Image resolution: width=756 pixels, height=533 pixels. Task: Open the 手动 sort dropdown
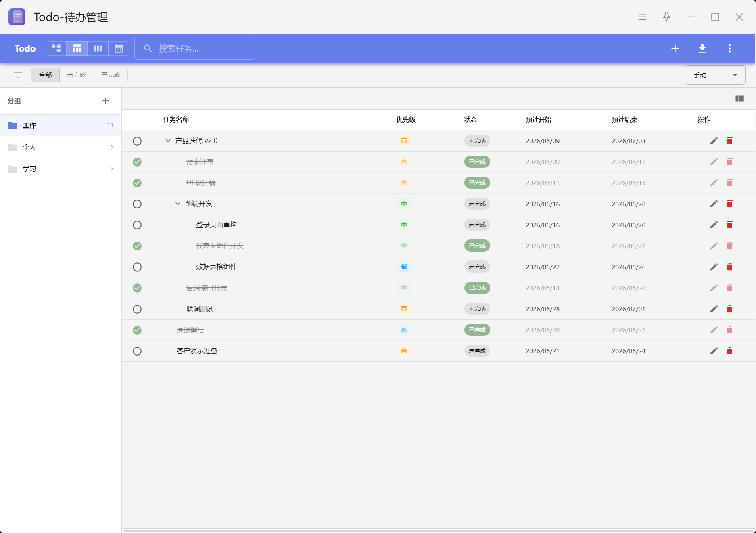[x=715, y=75]
